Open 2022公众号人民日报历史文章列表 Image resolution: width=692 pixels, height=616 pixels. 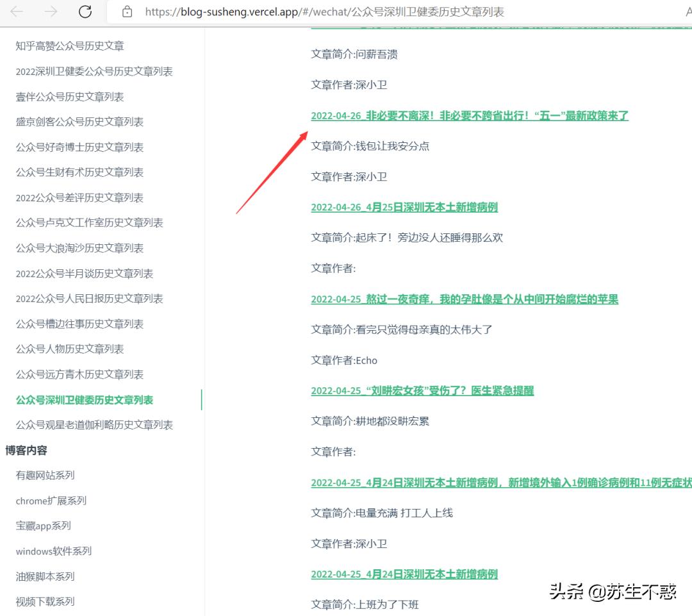(89, 299)
